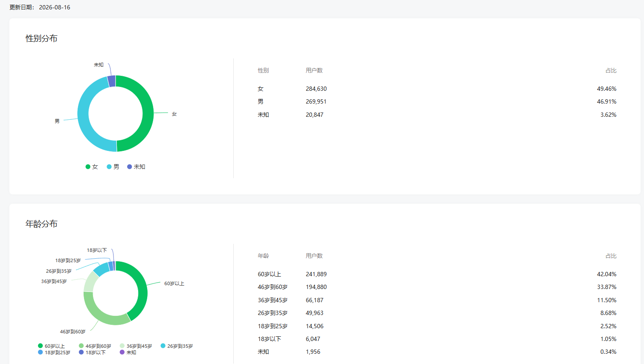644x364 pixels.
Task: Click the user count 66,187
Action: [314, 300]
